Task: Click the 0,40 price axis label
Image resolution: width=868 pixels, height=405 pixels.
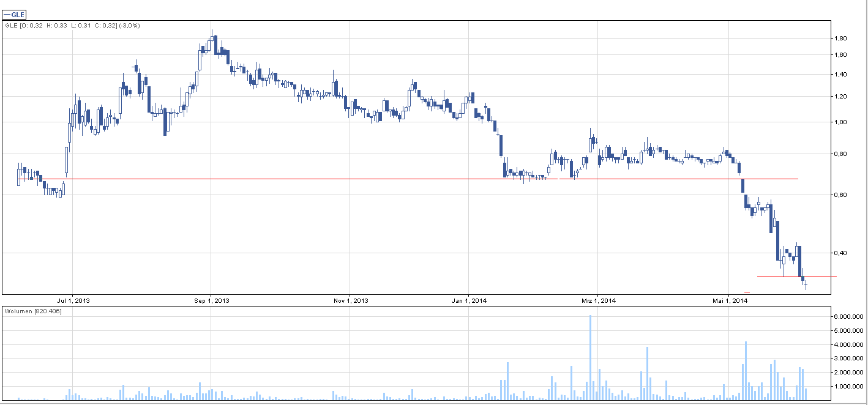Action: pos(840,253)
